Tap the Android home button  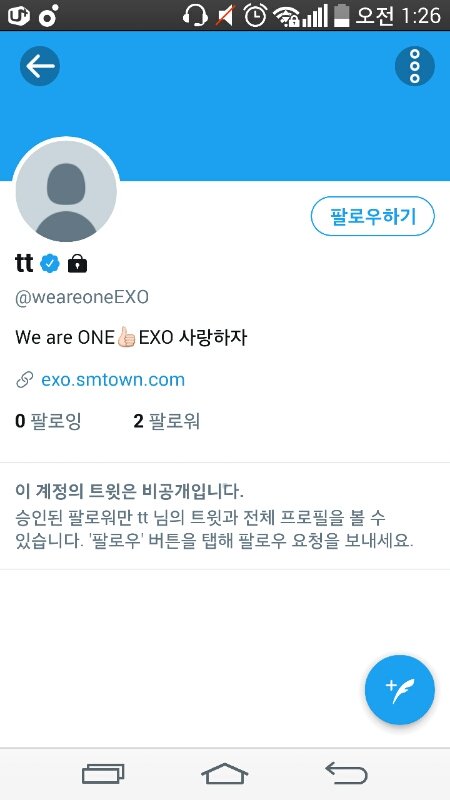tap(224, 773)
